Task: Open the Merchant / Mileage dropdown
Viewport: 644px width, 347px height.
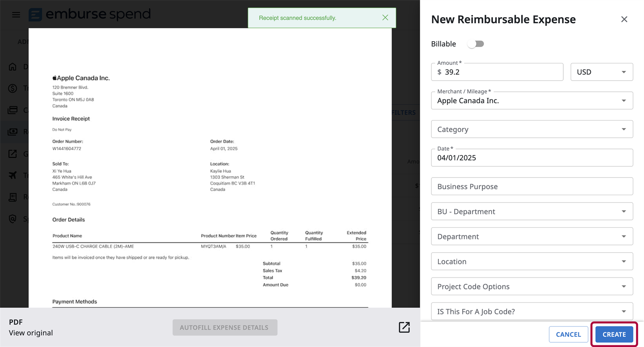Action: click(x=532, y=101)
